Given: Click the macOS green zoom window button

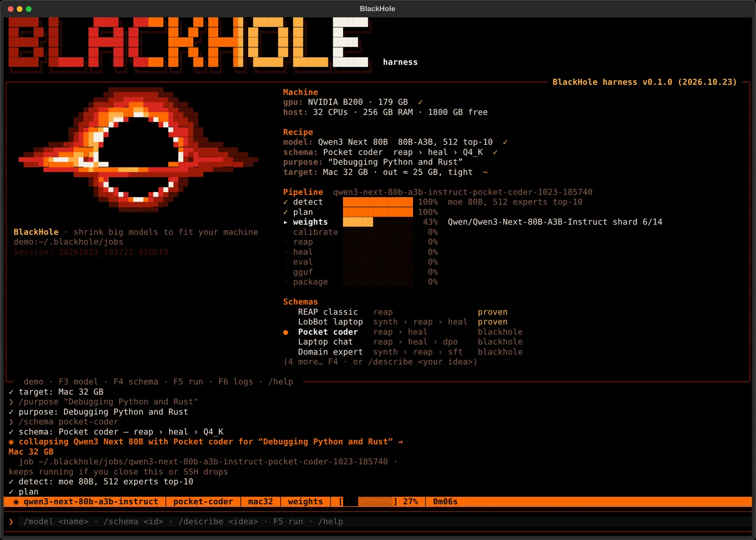Looking at the screenshot, I should [28, 9].
